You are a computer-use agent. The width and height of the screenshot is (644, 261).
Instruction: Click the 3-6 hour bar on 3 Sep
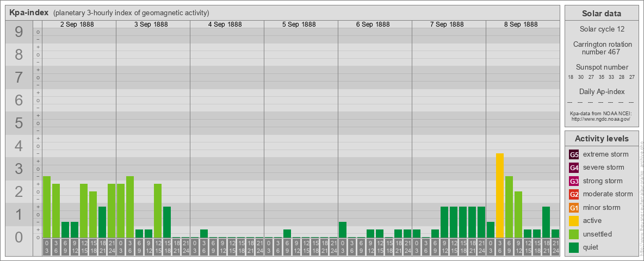click(130, 207)
